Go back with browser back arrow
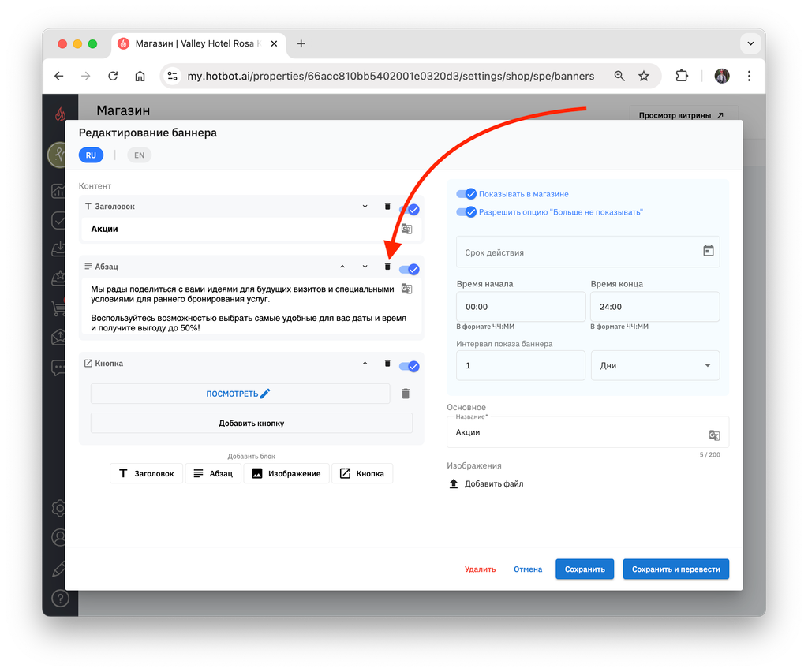The height and width of the screenshot is (672, 808). tap(58, 77)
